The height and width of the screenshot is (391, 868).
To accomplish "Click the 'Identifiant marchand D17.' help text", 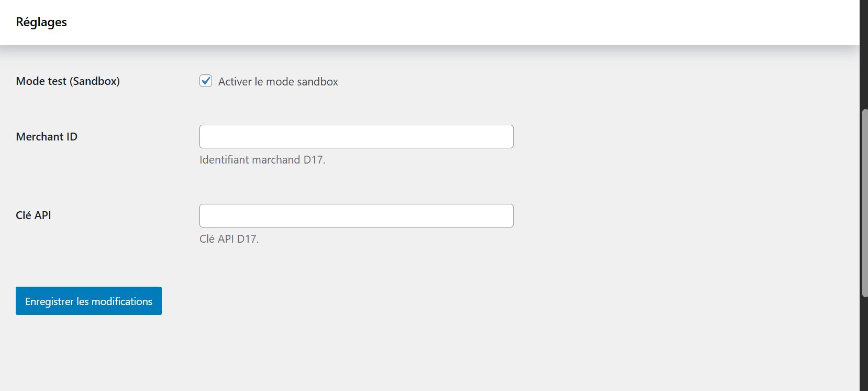I will [262, 160].
